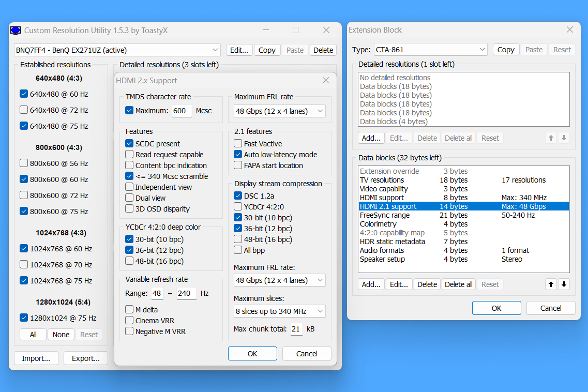Click the Delete all button under Data blocks
The width and height of the screenshot is (588, 392).
458,284
